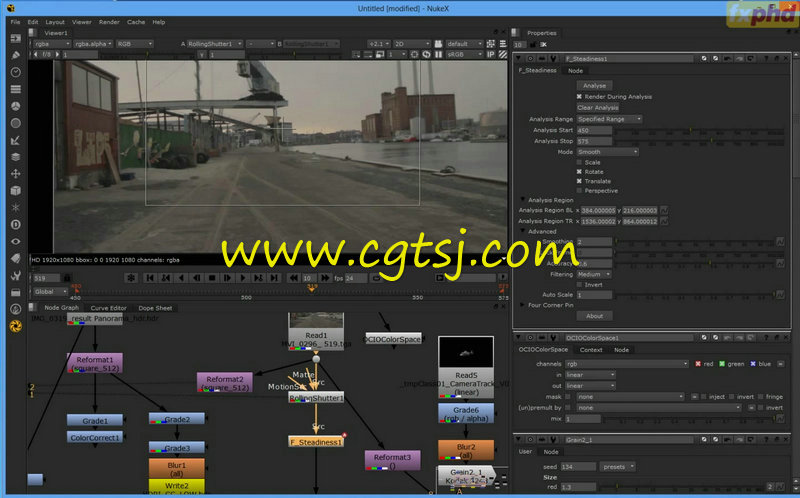
Task: Toggle the blue channel checkbox
Action: 753,364
